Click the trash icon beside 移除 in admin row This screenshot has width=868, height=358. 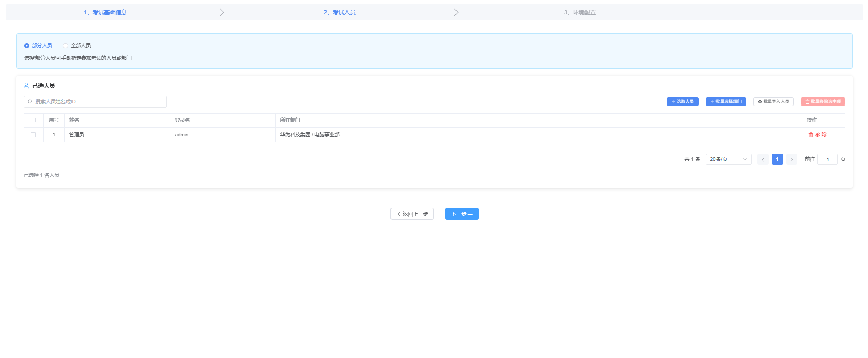(x=810, y=135)
